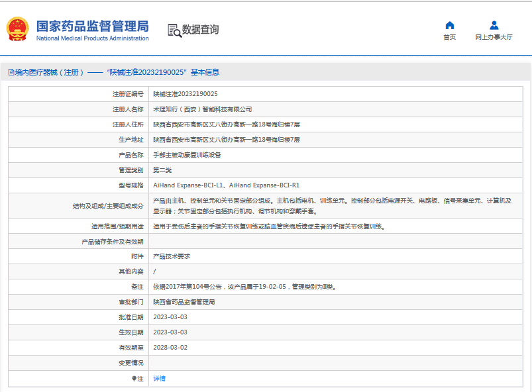
Task: Click the English name National Medical Products Administration
Action: tap(93, 38)
